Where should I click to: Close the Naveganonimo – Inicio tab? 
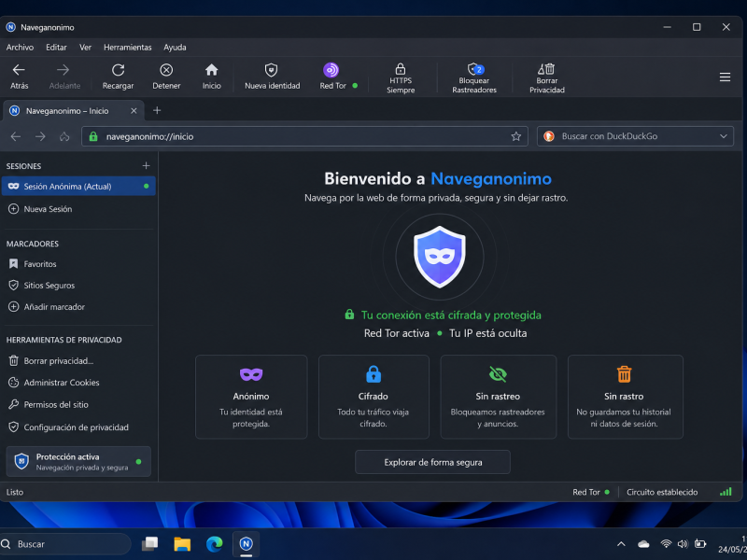click(134, 110)
